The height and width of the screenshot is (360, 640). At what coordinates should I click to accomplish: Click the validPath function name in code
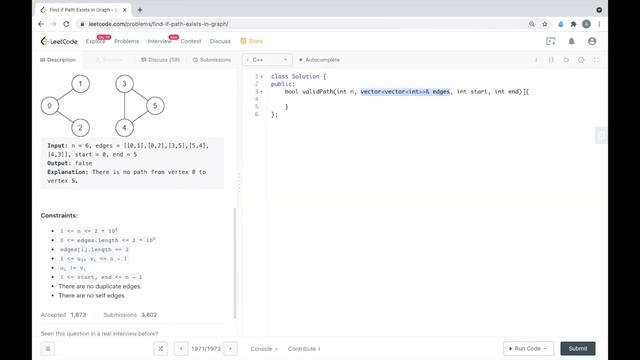(318, 91)
